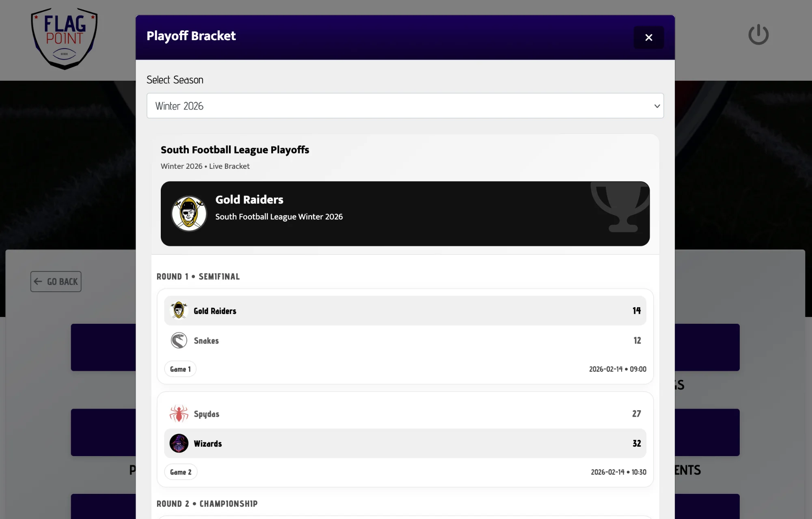This screenshot has width=812, height=519.
Task: Close the Playoff Bracket modal
Action: tap(648, 37)
